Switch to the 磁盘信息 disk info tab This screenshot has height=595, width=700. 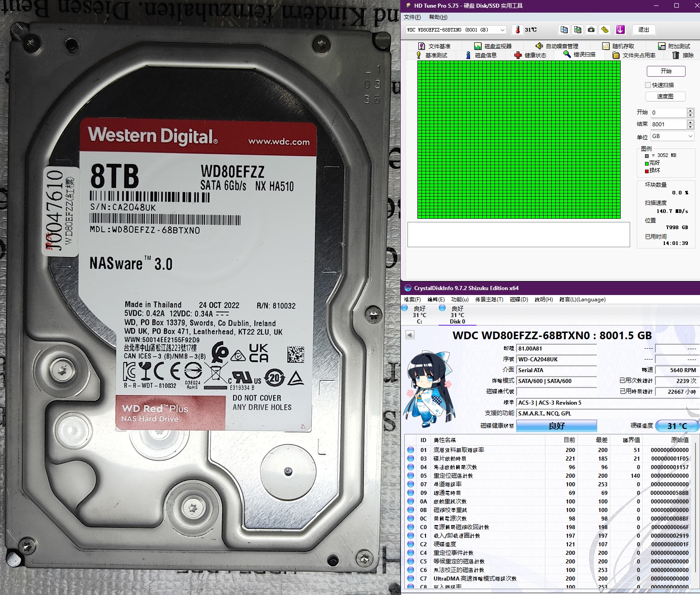point(481,55)
